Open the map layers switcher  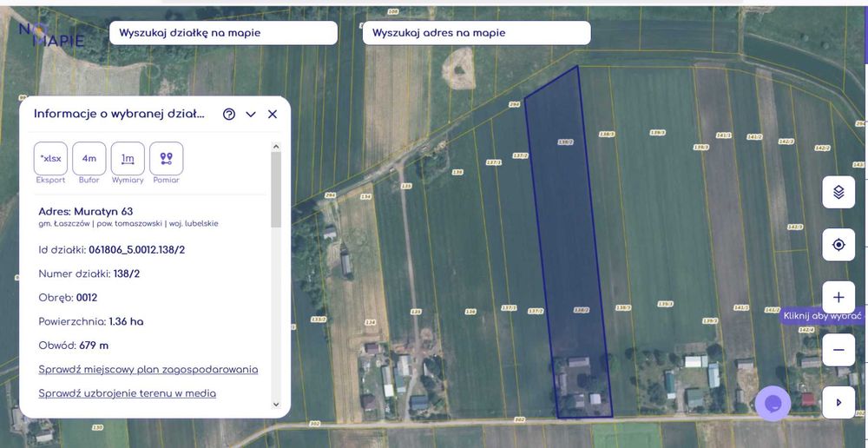coord(838,192)
